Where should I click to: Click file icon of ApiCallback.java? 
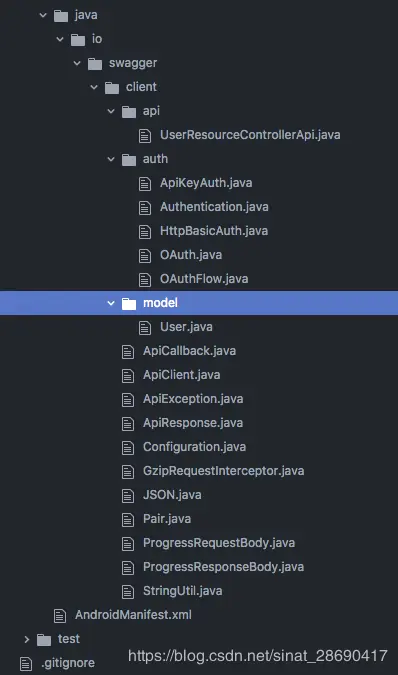click(128, 352)
